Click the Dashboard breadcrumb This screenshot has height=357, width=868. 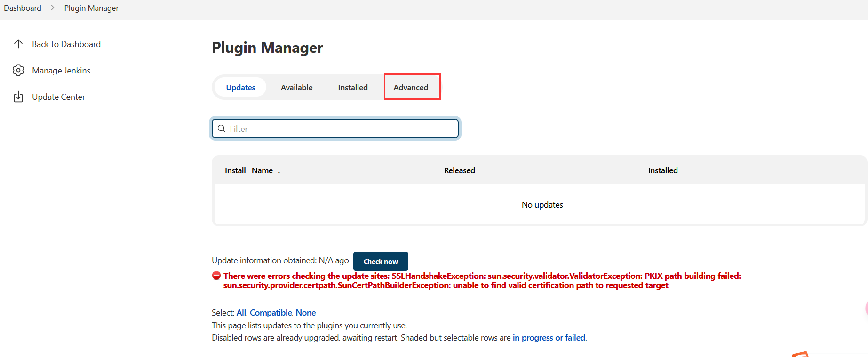[23, 8]
